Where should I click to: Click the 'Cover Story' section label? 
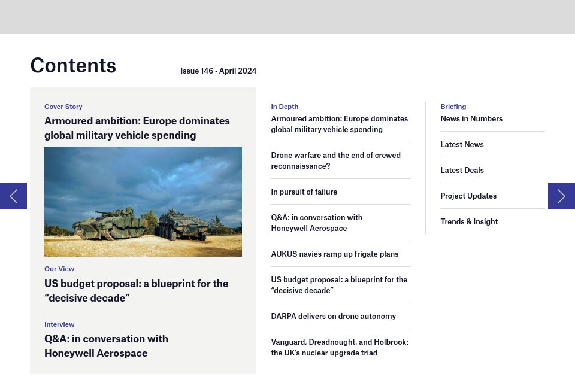tap(63, 107)
